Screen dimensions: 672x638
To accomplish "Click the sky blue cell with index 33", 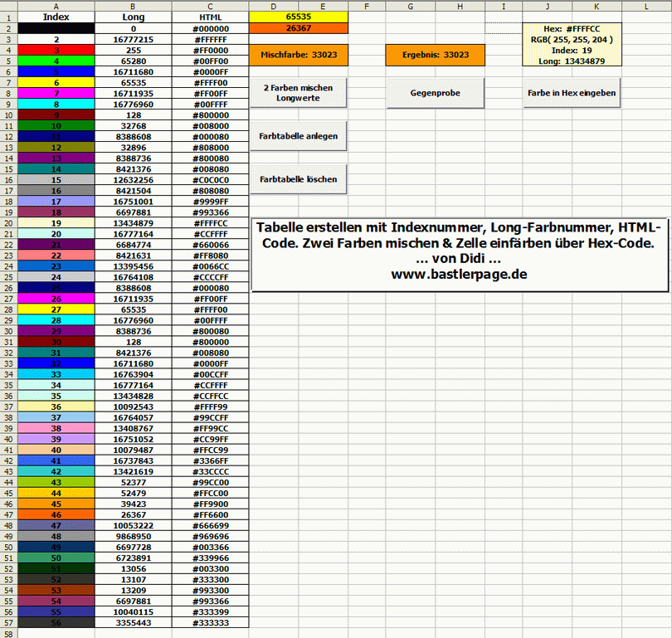I will [x=56, y=374].
